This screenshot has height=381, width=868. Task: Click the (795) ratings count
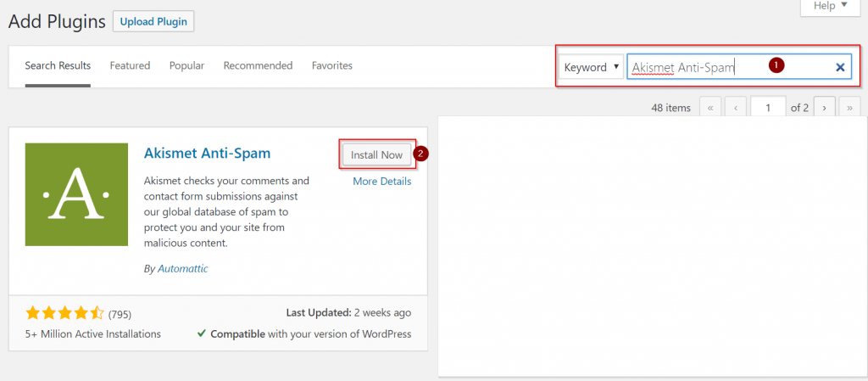pos(120,315)
